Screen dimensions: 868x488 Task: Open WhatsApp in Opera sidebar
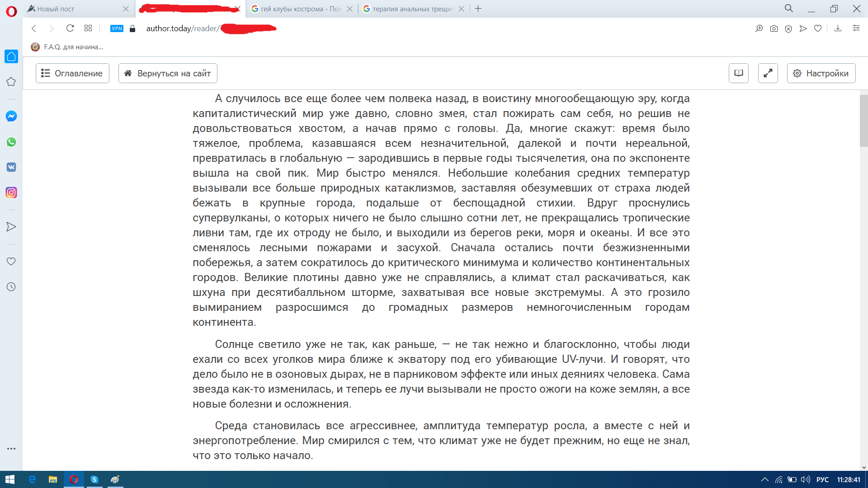click(11, 142)
